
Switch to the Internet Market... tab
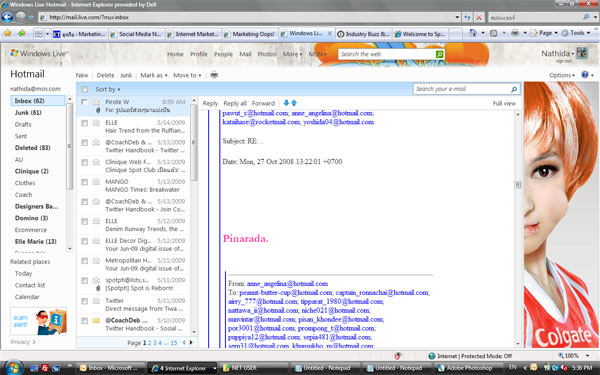193,34
